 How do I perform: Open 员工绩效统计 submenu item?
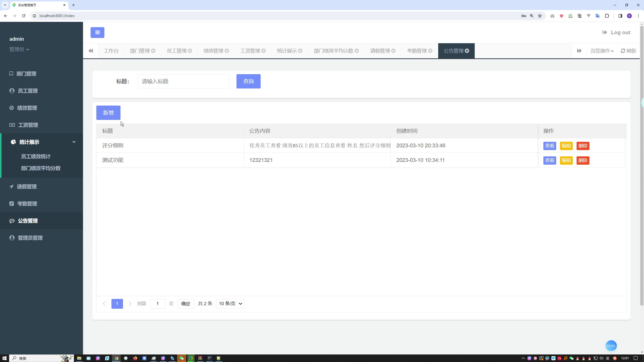click(36, 156)
